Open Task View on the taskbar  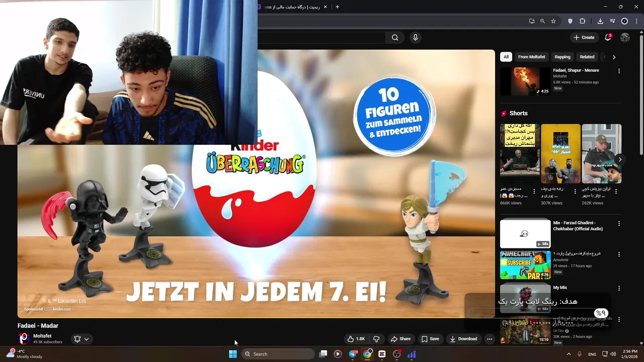(324, 354)
